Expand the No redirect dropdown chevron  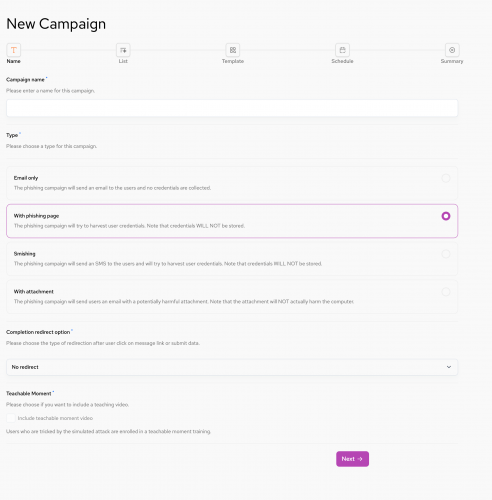449,367
